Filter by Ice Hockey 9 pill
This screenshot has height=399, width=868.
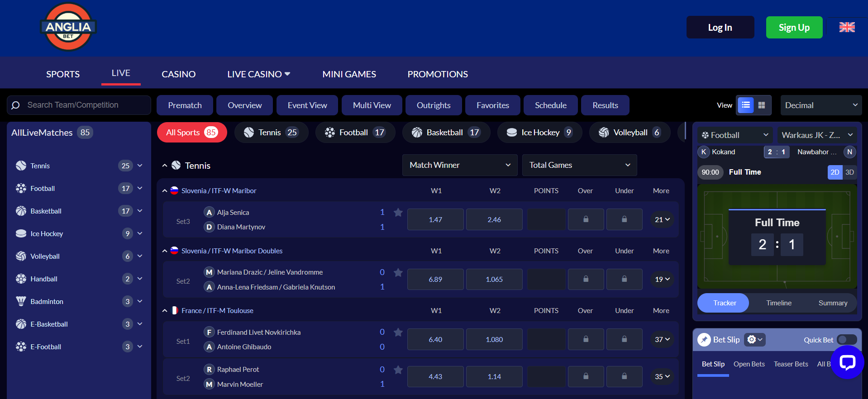coord(539,133)
